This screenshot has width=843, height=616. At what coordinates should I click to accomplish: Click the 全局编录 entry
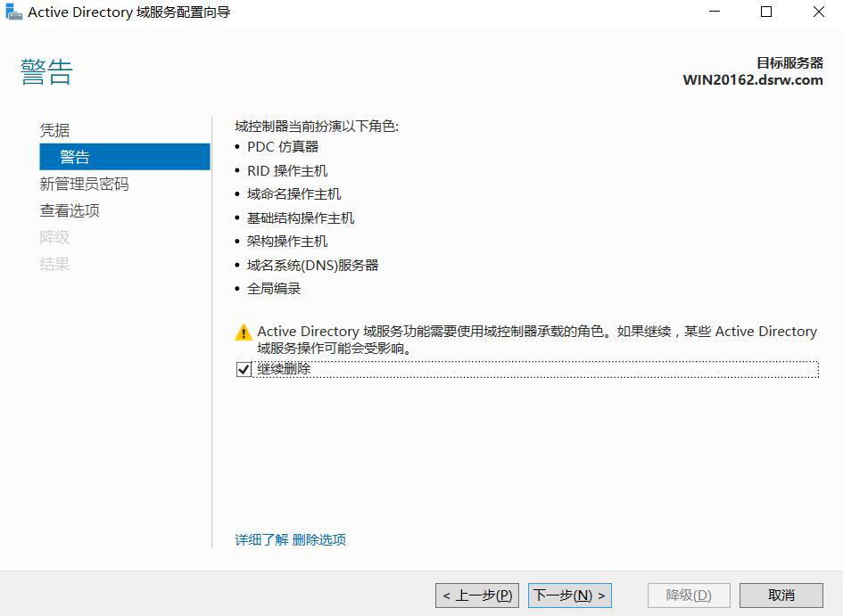[x=274, y=289]
